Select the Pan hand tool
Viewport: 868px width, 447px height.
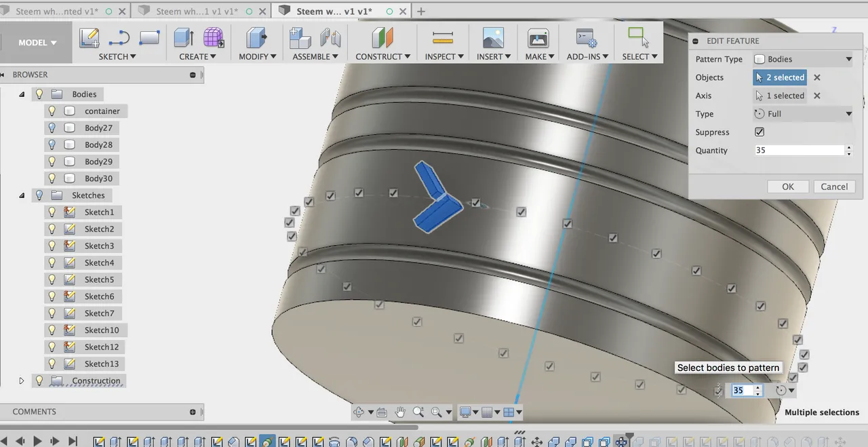(x=400, y=412)
